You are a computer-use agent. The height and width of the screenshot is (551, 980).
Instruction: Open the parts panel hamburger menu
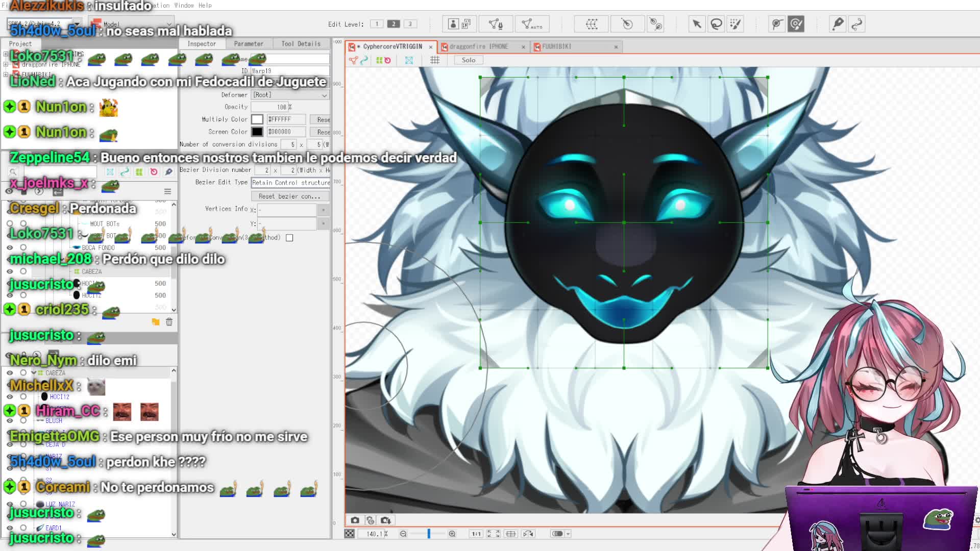click(167, 191)
